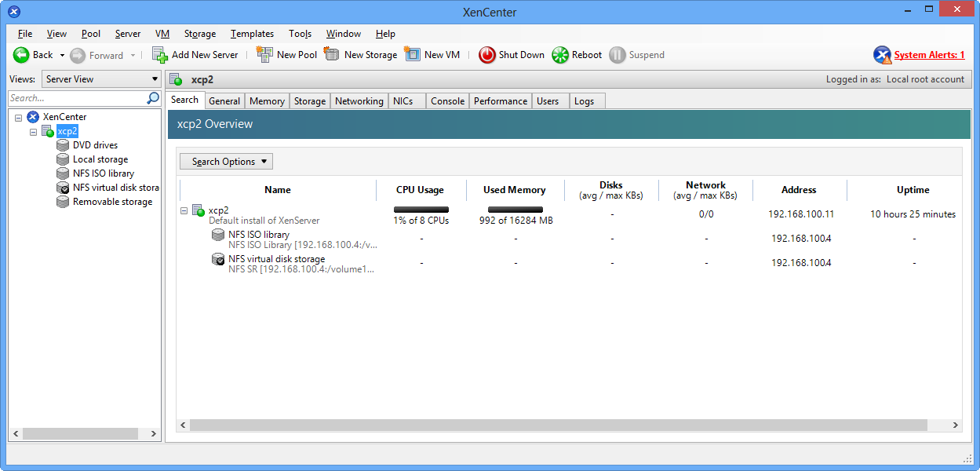This screenshot has width=980, height=471.
Task: Click the Suspend toolbar icon
Action: click(618, 55)
